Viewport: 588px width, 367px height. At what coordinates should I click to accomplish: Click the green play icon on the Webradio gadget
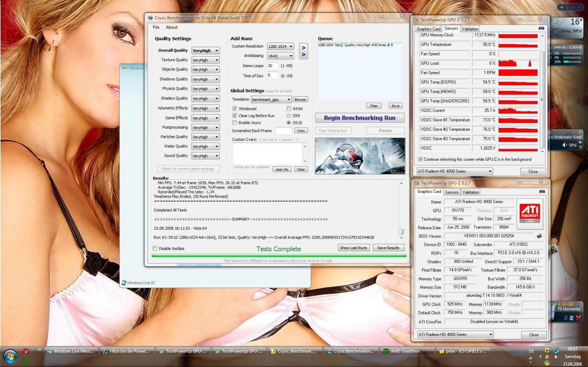[580, 132]
